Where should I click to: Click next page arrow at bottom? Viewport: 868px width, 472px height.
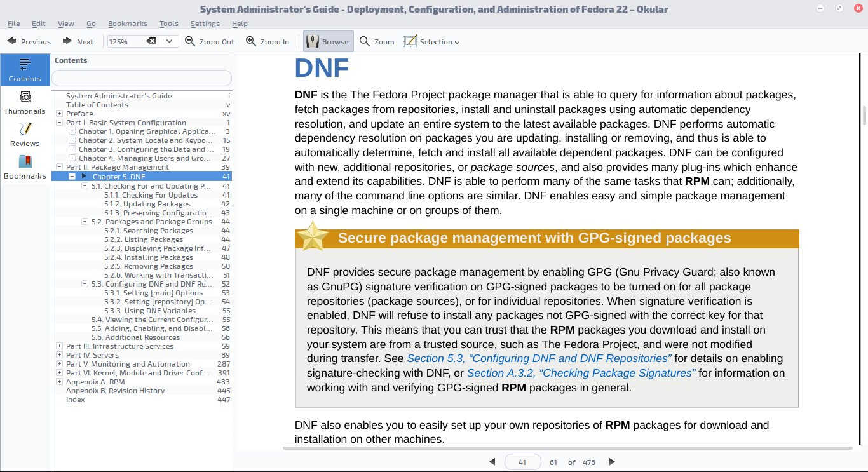(x=612, y=462)
